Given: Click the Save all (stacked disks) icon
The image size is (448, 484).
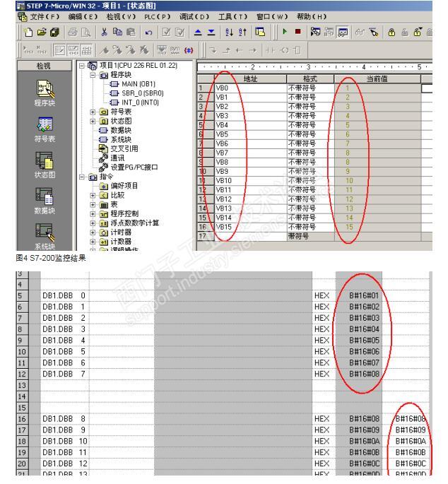Looking at the screenshot, I should tap(54, 32).
